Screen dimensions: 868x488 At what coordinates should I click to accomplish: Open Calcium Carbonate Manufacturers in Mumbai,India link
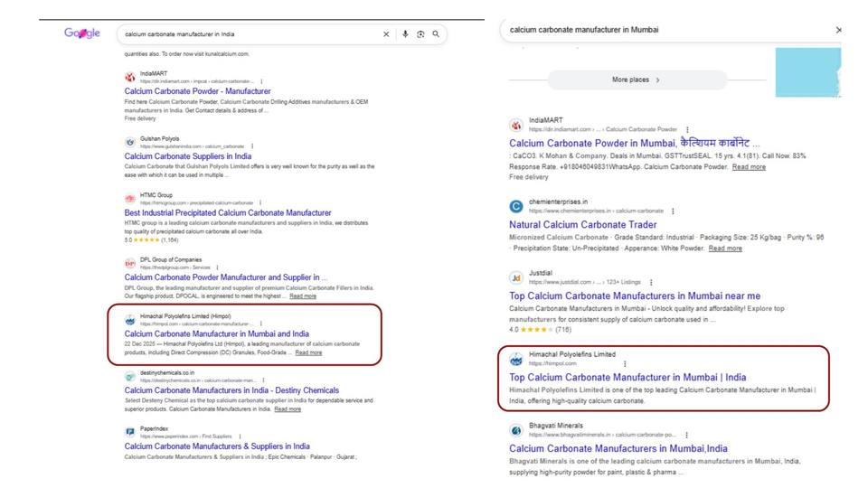(618, 449)
